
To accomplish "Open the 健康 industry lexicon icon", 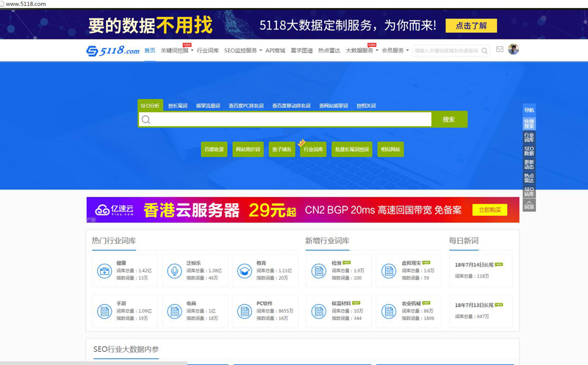I will (104, 271).
